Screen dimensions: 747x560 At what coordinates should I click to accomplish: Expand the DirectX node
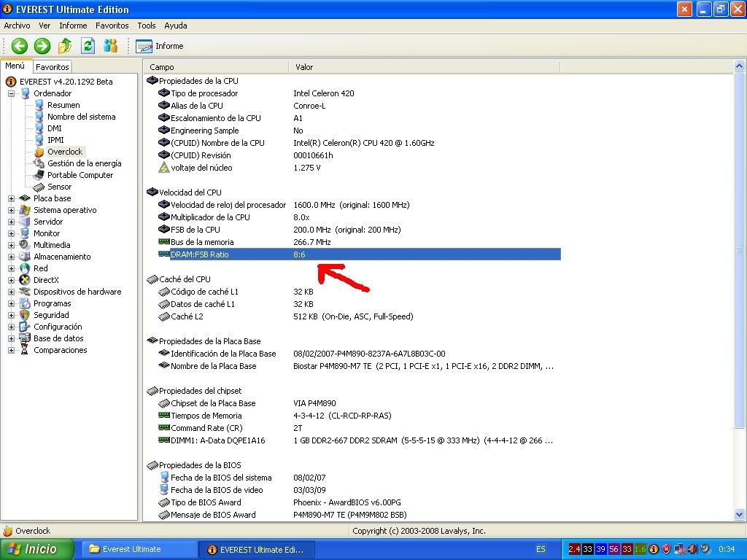tap(11, 280)
